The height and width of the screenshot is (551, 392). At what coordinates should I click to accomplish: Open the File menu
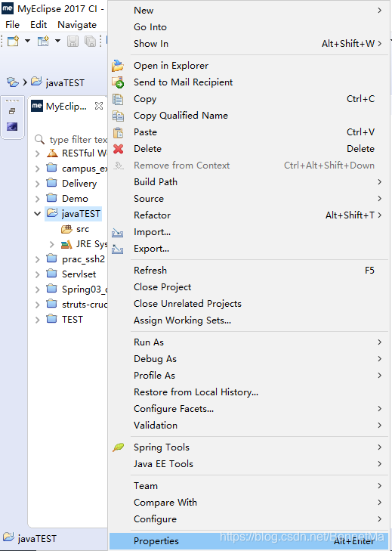click(12, 25)
